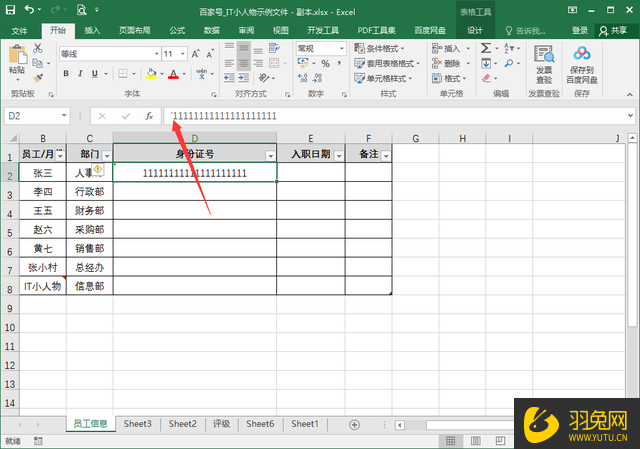Select cell containing 张小村
Image resolution: width=640 pixels, height=449 pixels.
pyautogui.click(x=42, y=267)
